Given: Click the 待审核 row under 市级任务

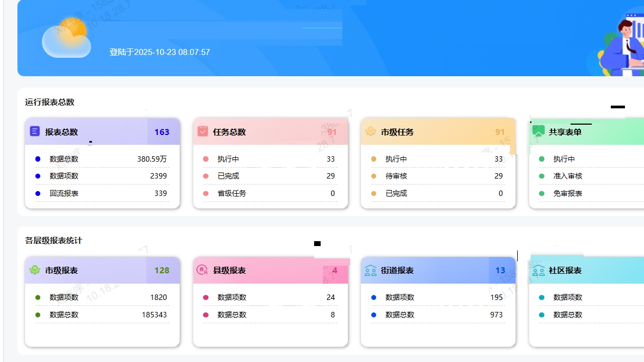Looking at the screenshot, I should [438, 176].
